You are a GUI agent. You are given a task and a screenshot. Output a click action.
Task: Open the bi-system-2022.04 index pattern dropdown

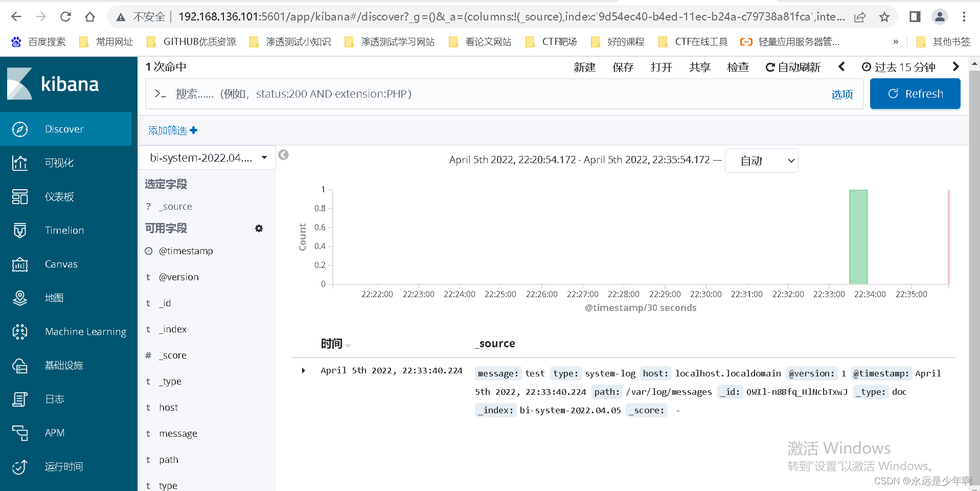(207, 158)
